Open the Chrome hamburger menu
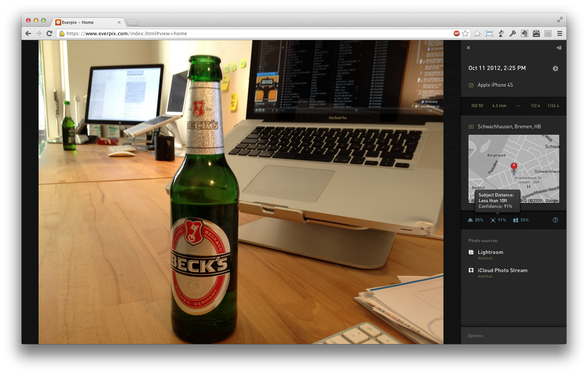The image size is (588, 374). [560, 33]
